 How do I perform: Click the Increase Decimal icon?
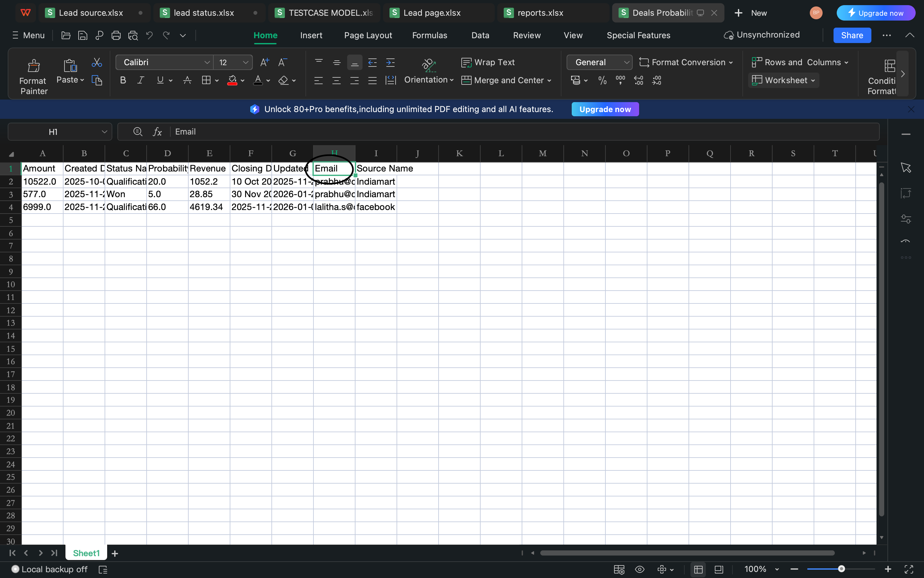pyautogui.click(x=638, y=80)
